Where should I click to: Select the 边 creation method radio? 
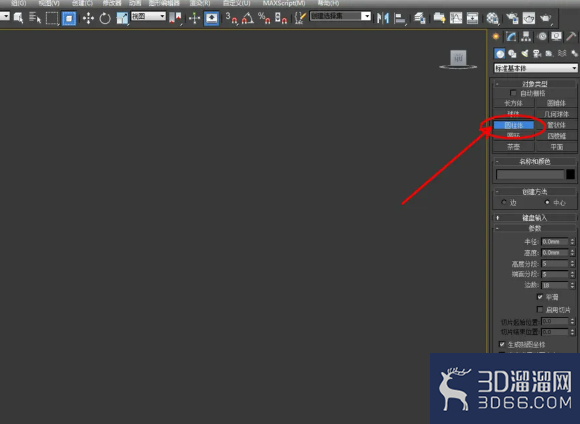pyautogui.click(x=504, y=202)
